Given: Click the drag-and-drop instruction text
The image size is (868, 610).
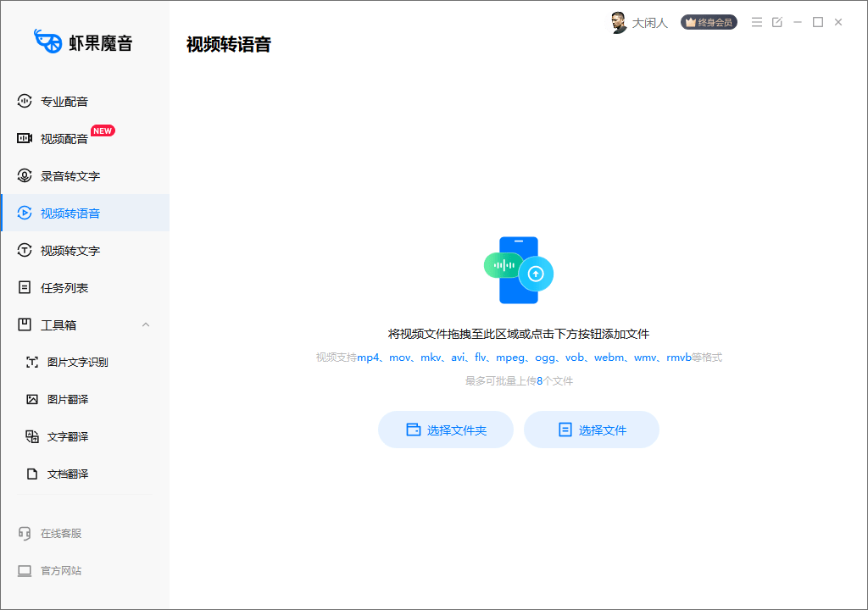Looking at the screenshot, I should click(x=519, y=334).
